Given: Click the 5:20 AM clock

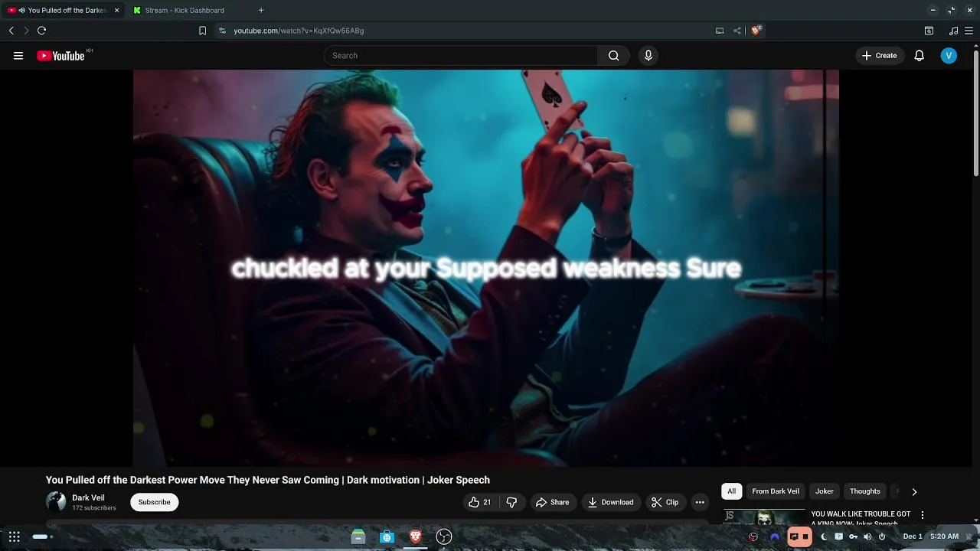Looking at the screenshot, I should coord(944,536).
